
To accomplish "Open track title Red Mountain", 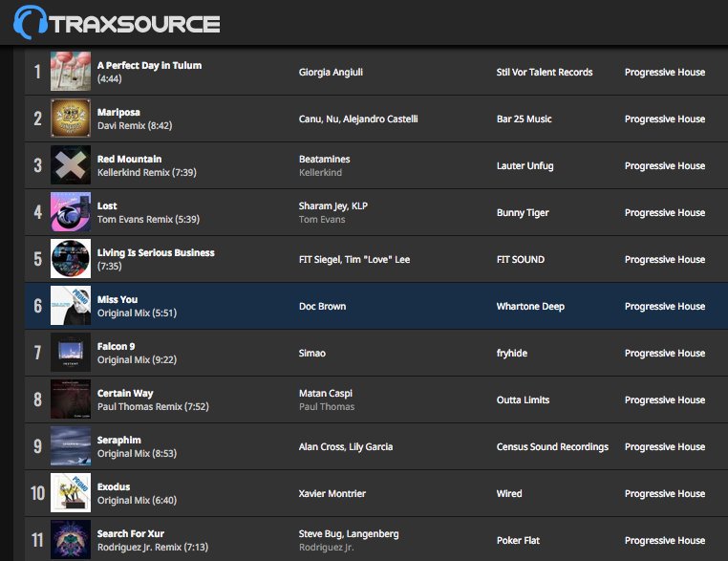I will (130, 160).
